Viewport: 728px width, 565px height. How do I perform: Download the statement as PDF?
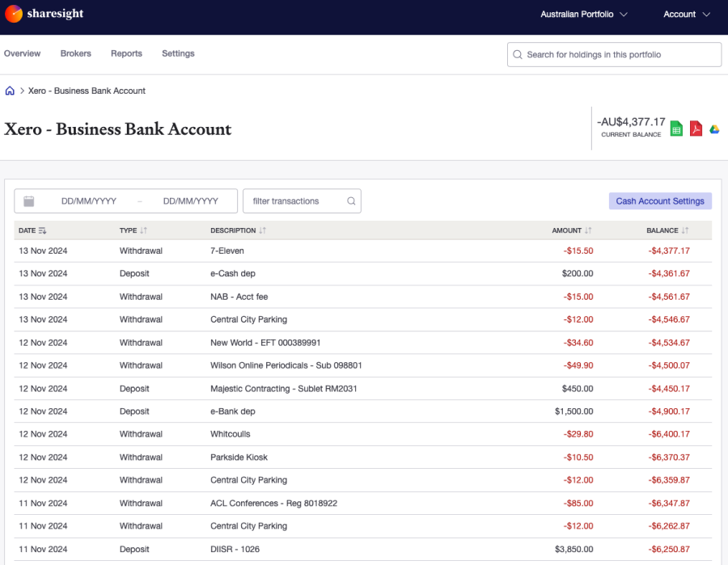click(695, 128)
